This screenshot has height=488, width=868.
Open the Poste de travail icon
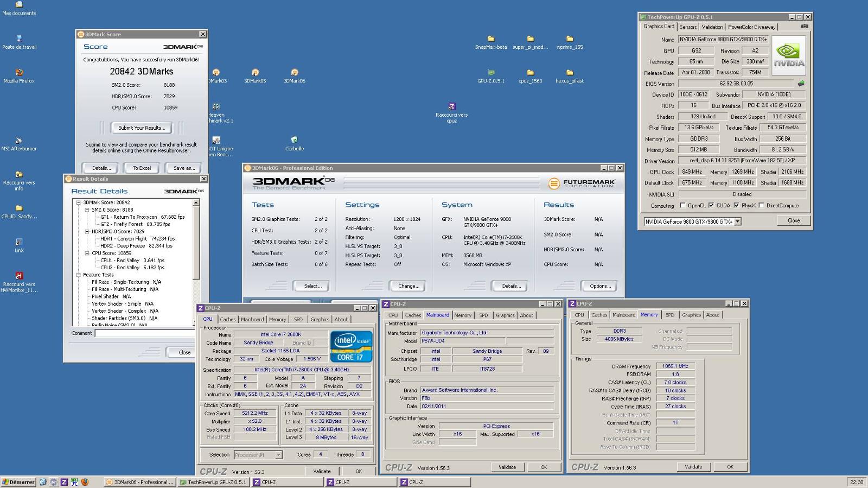click(19, 42)
